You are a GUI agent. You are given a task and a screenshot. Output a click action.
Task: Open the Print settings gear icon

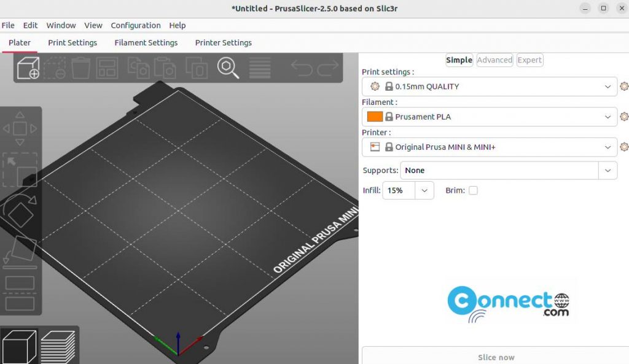click(624, 87)
